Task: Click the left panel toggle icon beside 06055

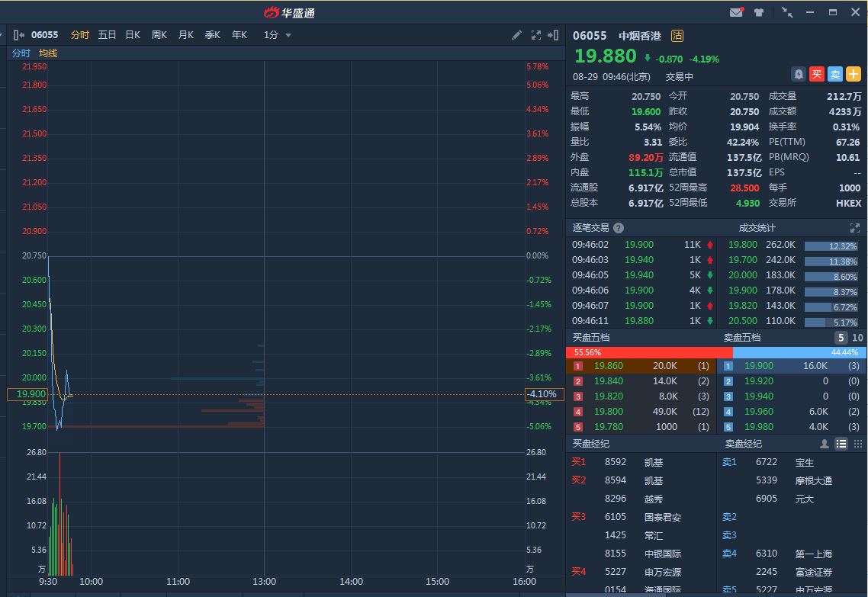Action: point(19,35)
